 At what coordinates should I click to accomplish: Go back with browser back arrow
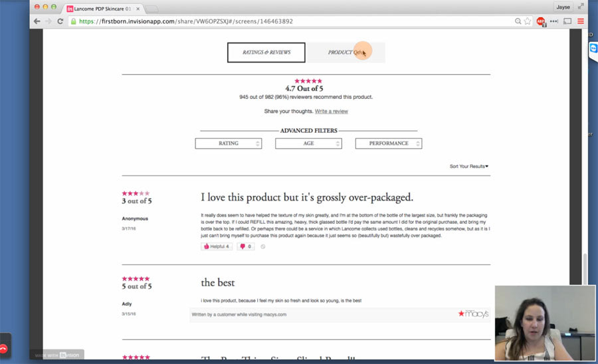point(37,21)
